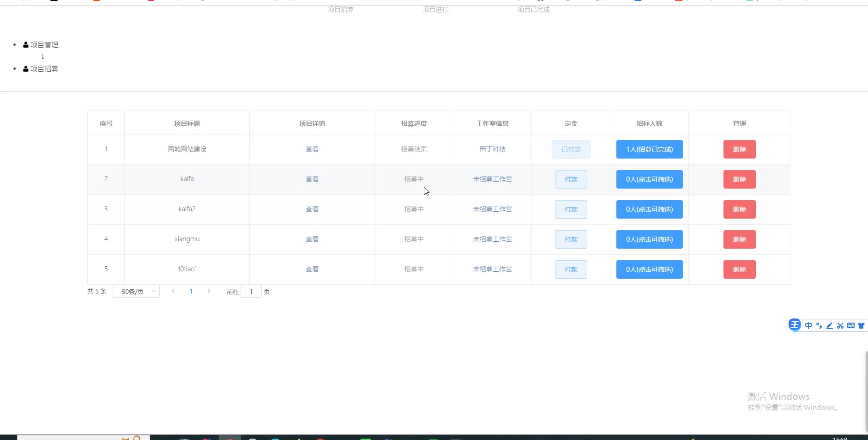Open the handwriting pen tool in input toolbar
The image size is (868, 440).
pos(830,325)
